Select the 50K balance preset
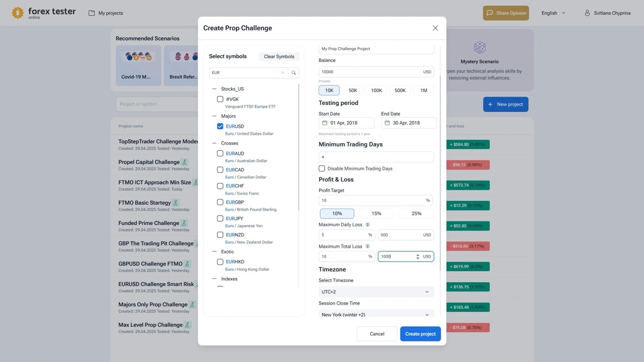The height and width of the screenshot is (362, 644). tap(353, 90)
